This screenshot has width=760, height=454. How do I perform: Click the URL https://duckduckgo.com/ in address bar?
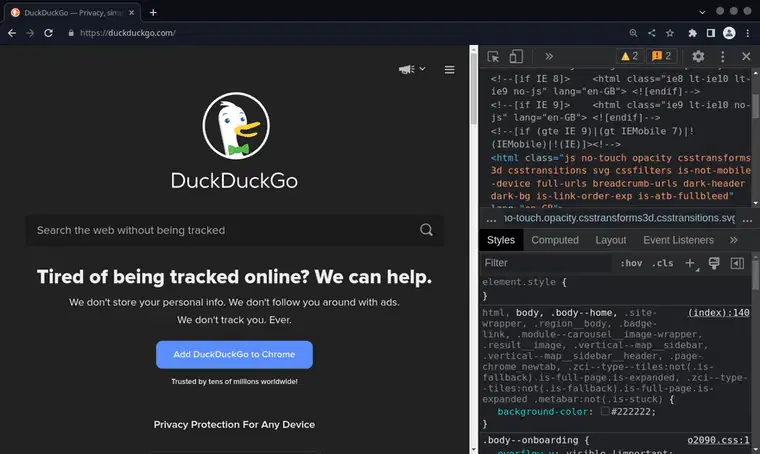tap(128, 33)
